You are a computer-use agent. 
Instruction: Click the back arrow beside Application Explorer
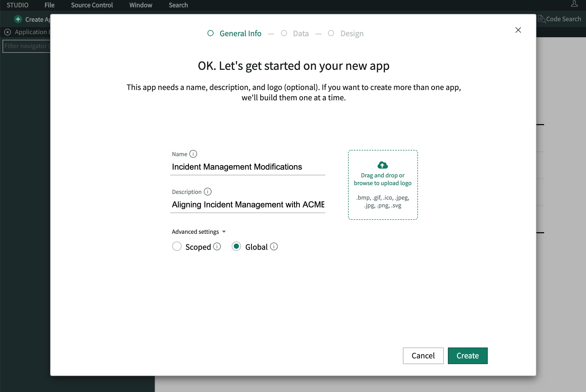tap(8, 32)
